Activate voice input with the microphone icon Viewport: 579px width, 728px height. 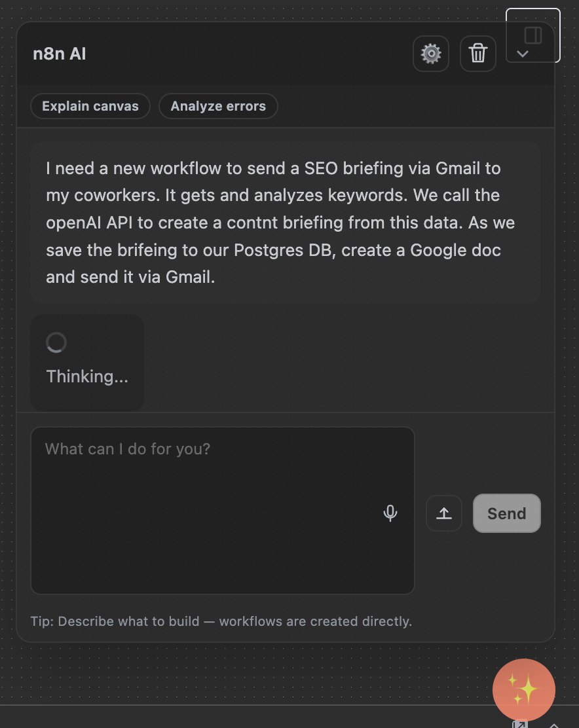(x=390, y=513)
